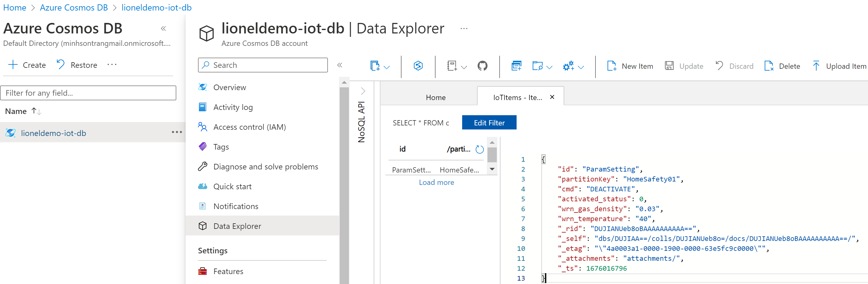Click the Edit Filter button

tap(489, 122)
